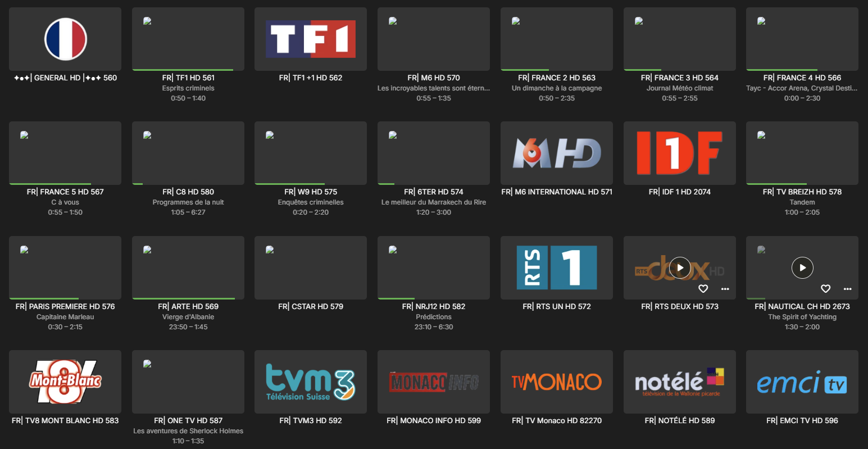868x449 pixels.
Task: Select the ARTE HD 569 thumbnail
Action: click(x=188, y=267)
